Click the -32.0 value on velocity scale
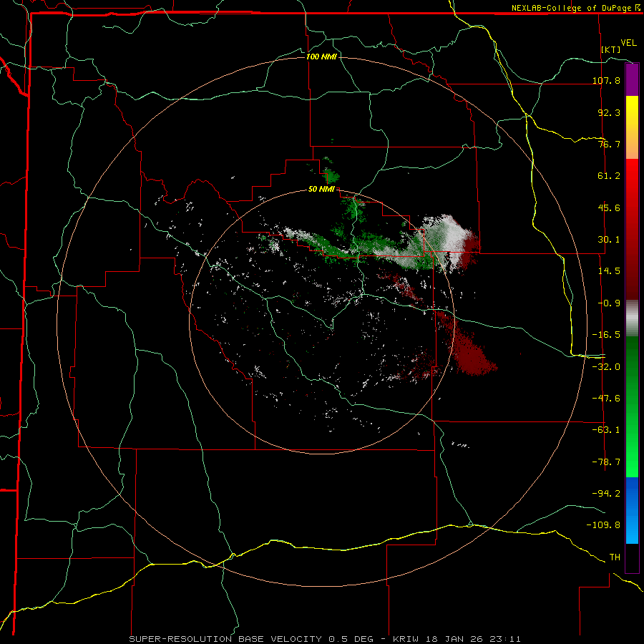This screenshot has width=644, height=644. 606,367
